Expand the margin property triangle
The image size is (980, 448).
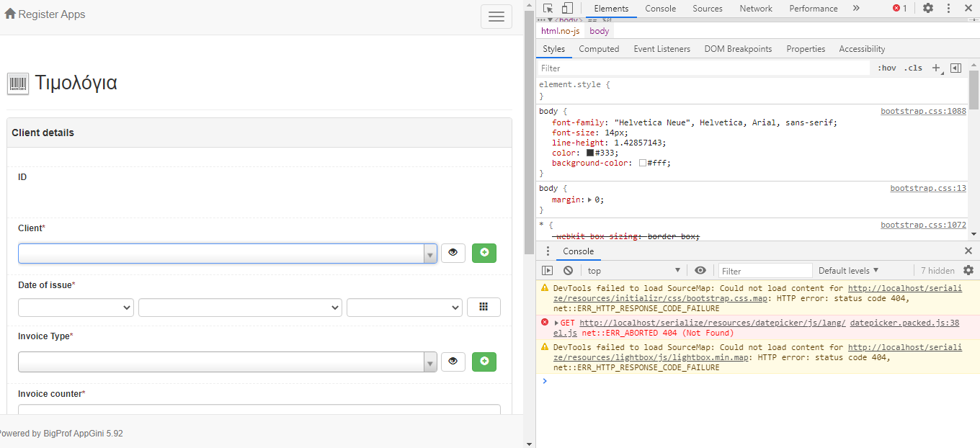coord(591,200)
